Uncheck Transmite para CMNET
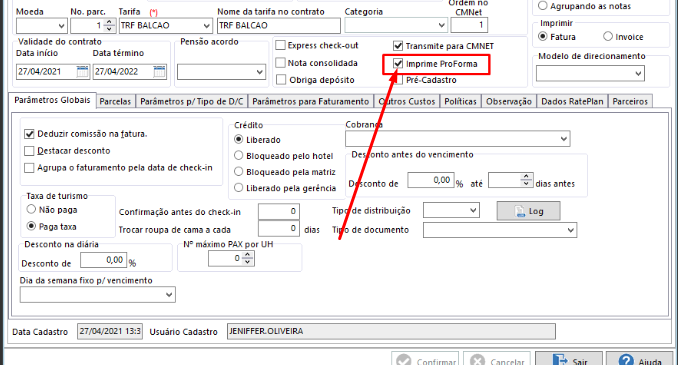Screen dimensions: 678x365 (398, 45)
